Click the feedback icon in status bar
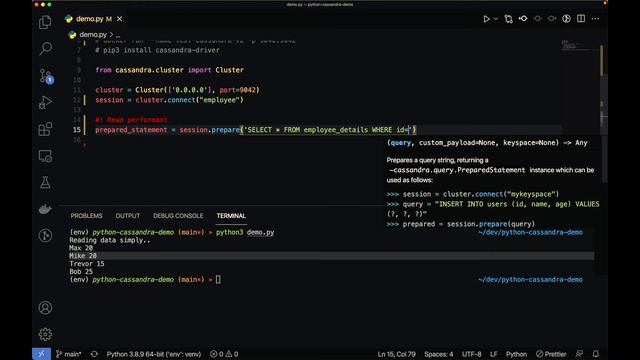The height and width of the screenshot is (360, 640). pos(579,354)
